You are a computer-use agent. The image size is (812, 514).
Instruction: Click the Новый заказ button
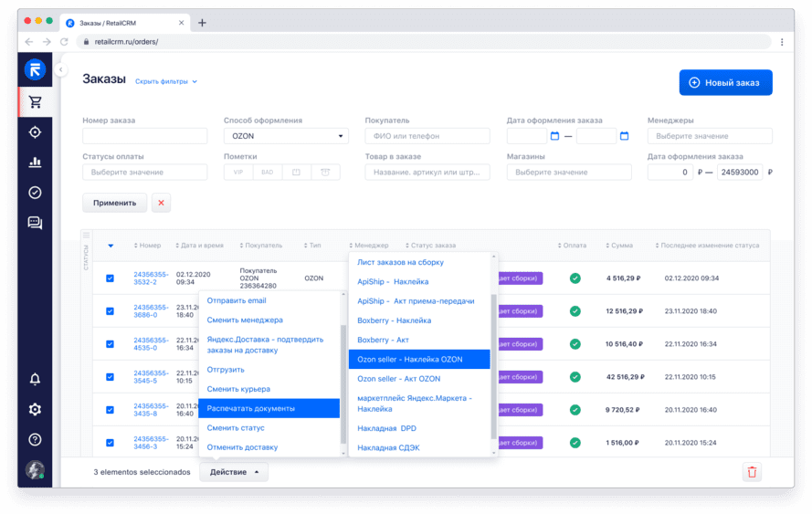725,83
